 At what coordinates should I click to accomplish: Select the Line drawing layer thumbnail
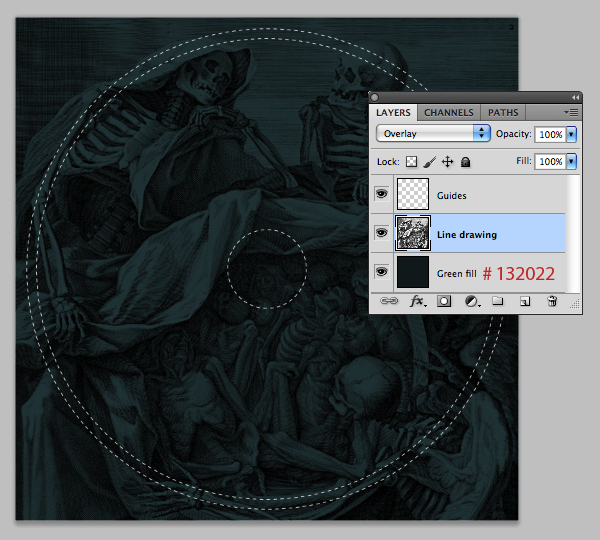(x=413, y=233)
